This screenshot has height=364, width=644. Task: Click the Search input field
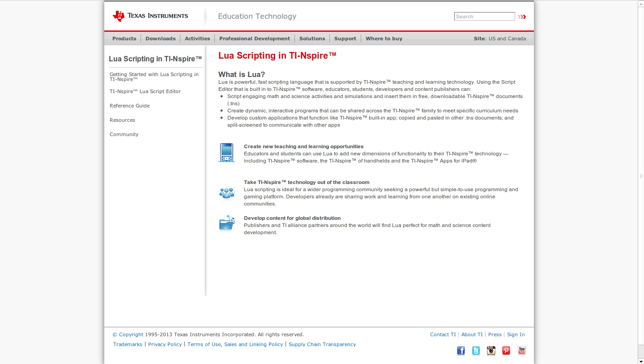point(485,17)
